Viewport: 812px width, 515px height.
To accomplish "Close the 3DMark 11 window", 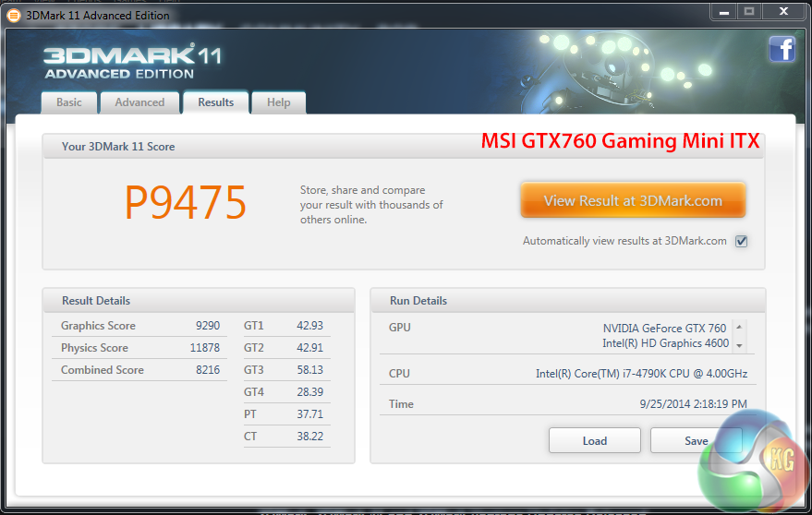I will [x=783, y=12].
